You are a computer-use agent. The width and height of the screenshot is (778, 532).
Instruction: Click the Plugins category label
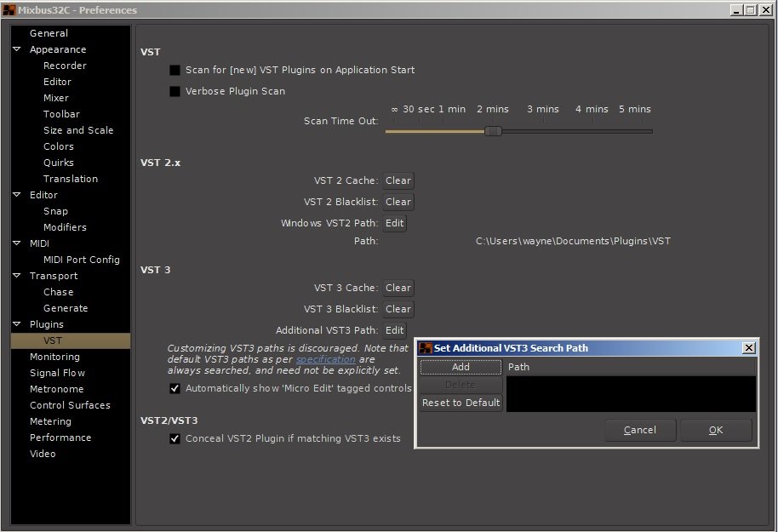46,324
